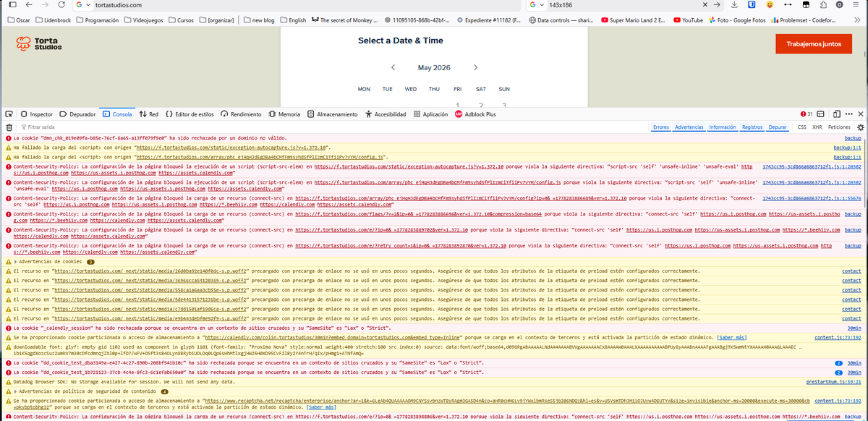This screenshot has height=421, width=868.
Task: Open the English bookmarks folder
Action: tap(292, 20)
